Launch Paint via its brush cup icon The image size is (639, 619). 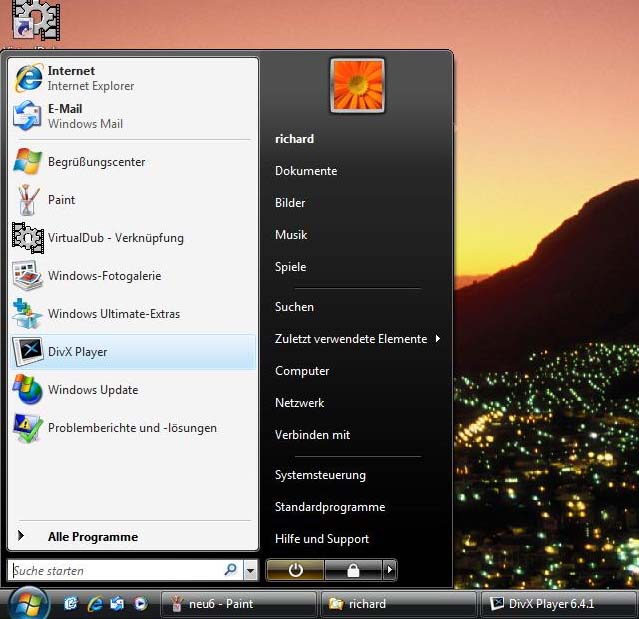click(27, 200)
